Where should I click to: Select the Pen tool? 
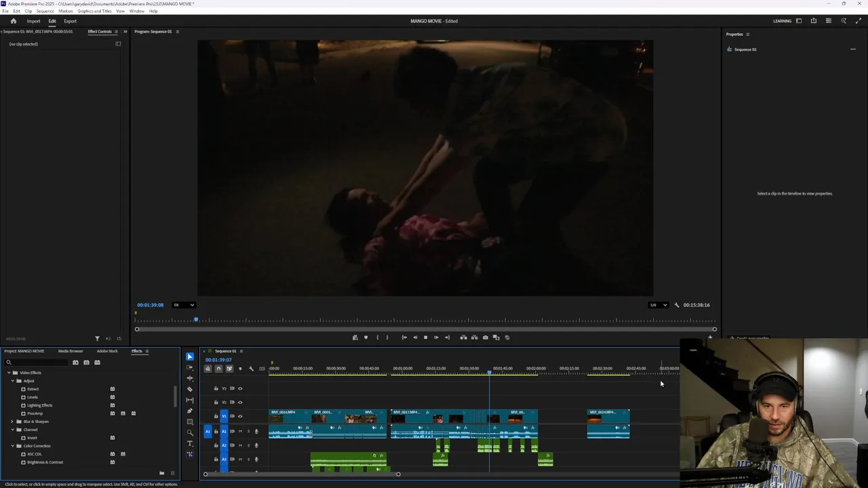coord(190,411)
